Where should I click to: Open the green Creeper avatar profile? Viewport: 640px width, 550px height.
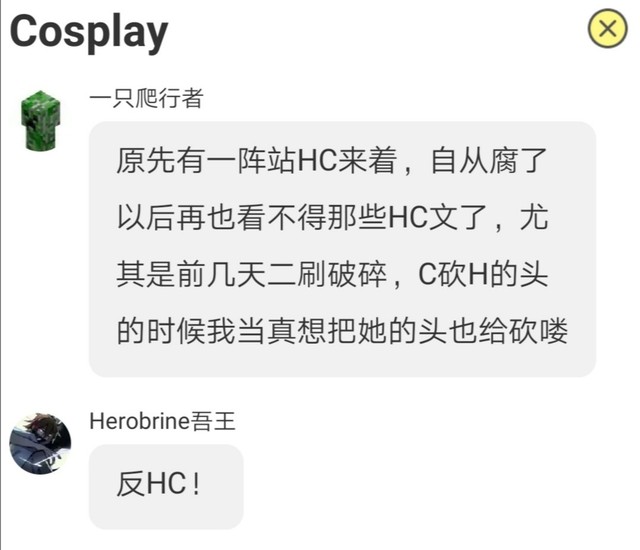pos(40,121)
